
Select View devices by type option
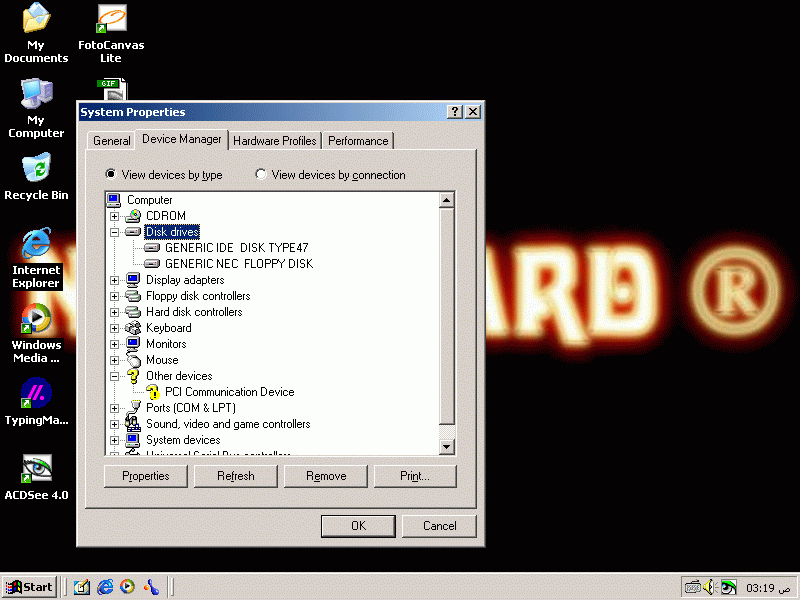point(164,175)
